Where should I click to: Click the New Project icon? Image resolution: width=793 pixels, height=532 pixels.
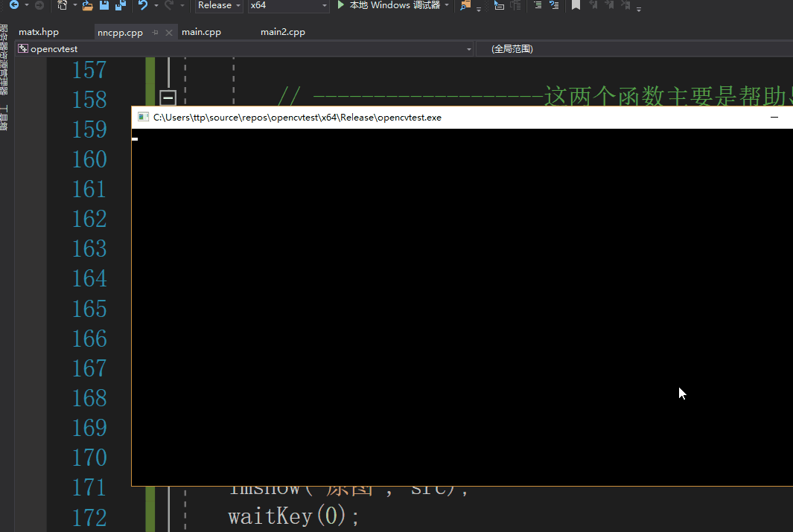click(x=63, y=5)
